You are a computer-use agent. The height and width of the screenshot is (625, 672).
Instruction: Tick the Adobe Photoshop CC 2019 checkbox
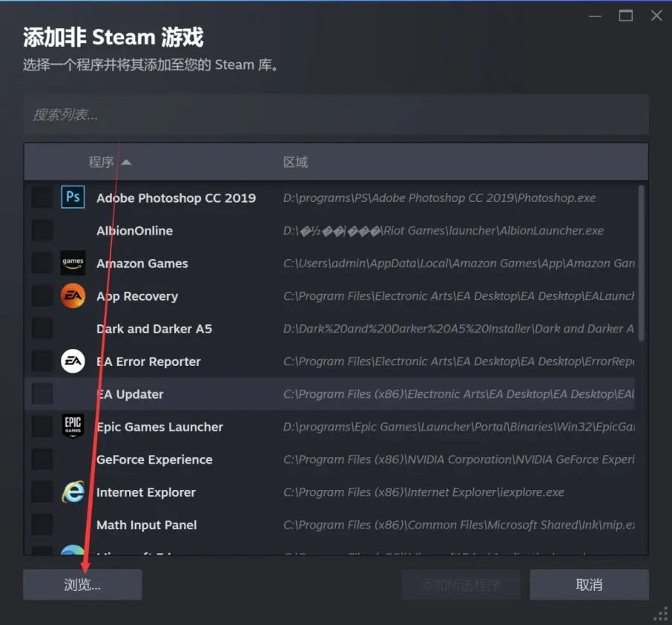(x=42, y=197)
